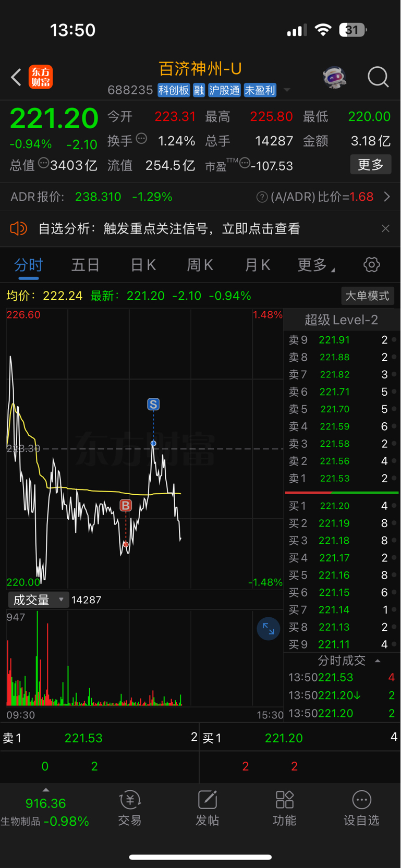Toggle 大单模式 button
The width and height of the screenshot is (401, 868).
pos(368,296)
